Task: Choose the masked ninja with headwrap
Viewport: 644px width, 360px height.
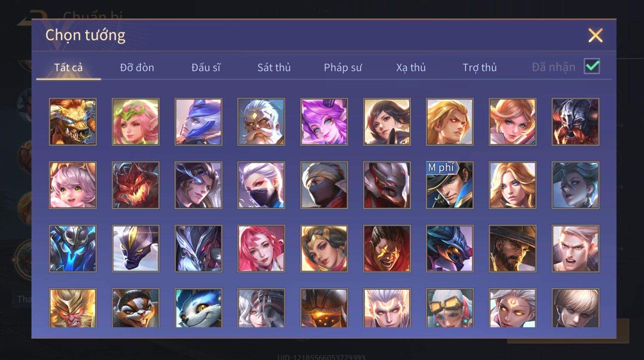Action: 324,185
